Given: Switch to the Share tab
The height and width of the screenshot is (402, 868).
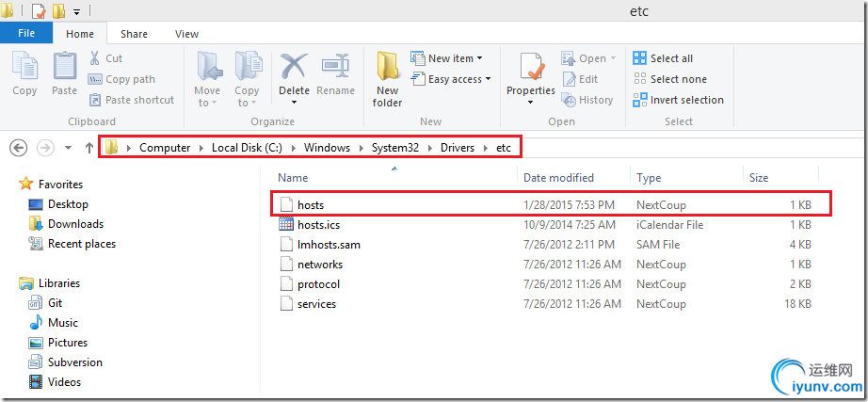Looking at the screenshot, I should [134, 34].
